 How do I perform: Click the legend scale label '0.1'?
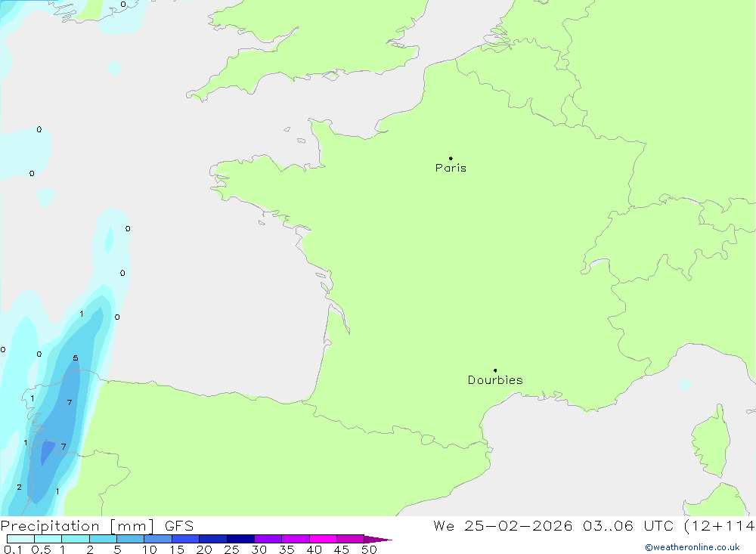(13, 549)
